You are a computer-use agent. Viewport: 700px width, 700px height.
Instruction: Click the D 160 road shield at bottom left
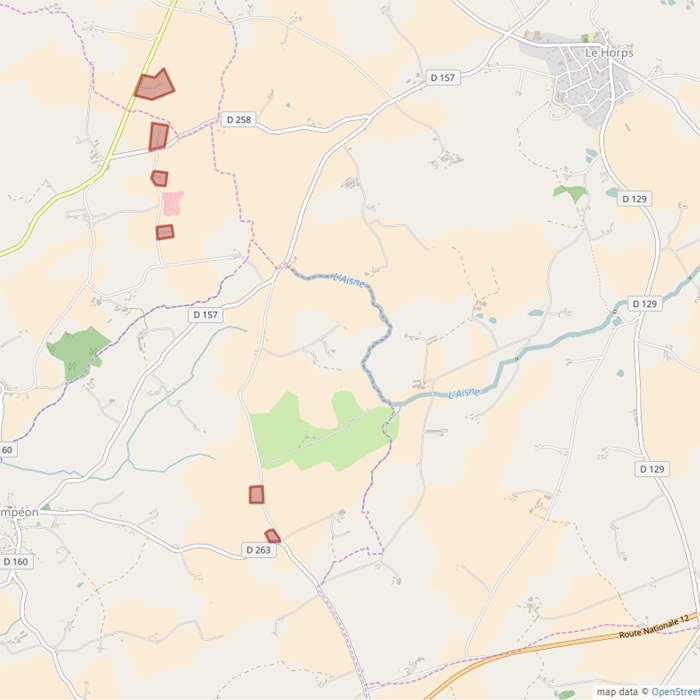pyautogui.click(x=16, y=562)
